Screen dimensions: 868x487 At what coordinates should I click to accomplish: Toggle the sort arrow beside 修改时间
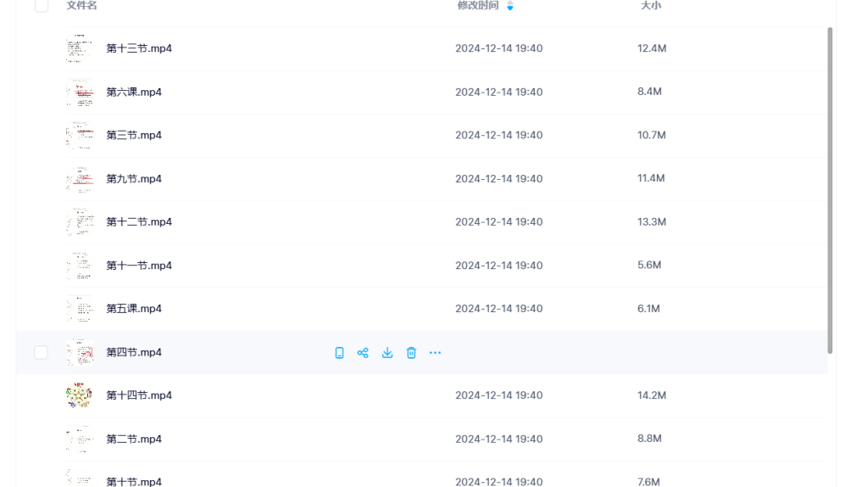(510, 6)
